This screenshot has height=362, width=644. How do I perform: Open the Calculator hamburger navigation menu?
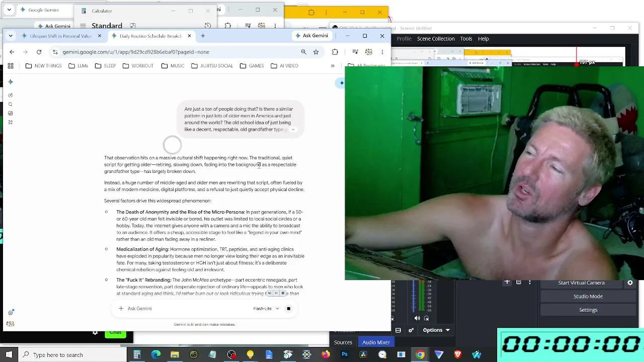(x=83, y=26)
